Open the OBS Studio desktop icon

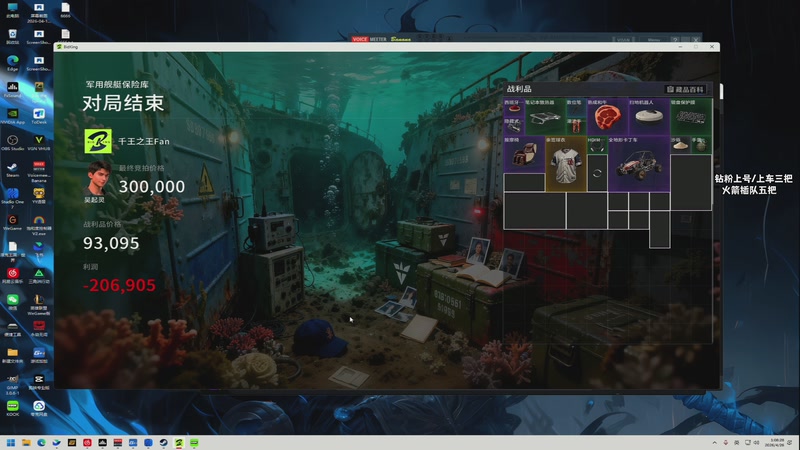click(12, 142)
